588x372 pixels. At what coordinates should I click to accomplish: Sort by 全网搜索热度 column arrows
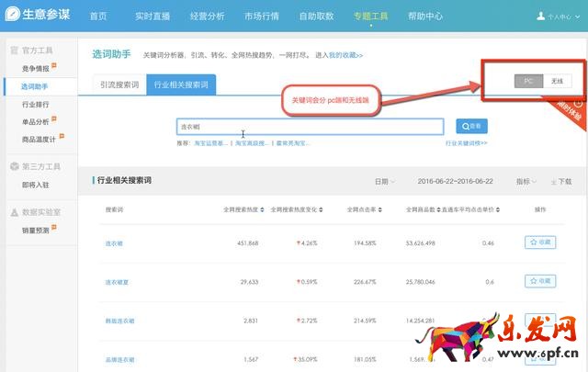263,210
